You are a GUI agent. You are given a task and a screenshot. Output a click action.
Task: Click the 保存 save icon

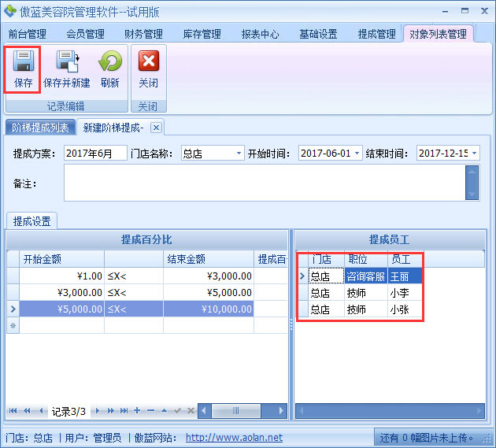23,61
